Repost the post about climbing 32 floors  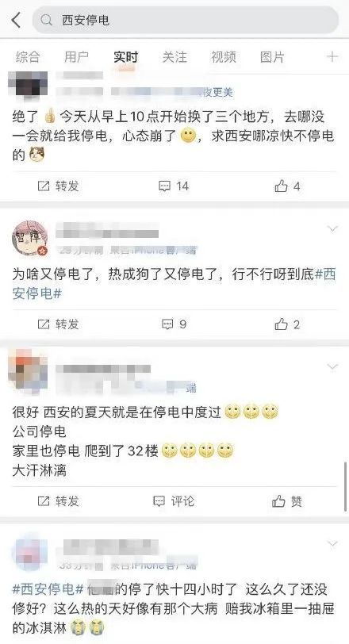pyautogui.click(x=58, y=501)
